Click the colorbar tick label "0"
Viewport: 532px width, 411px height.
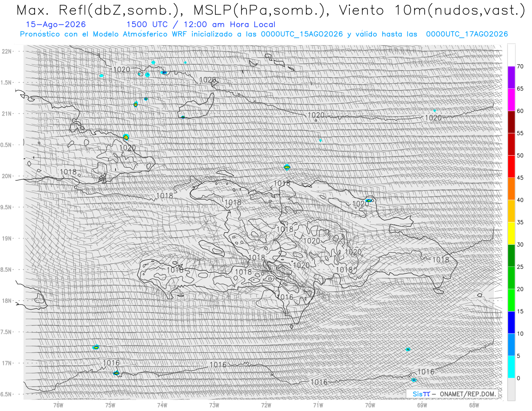coord(518,378)
